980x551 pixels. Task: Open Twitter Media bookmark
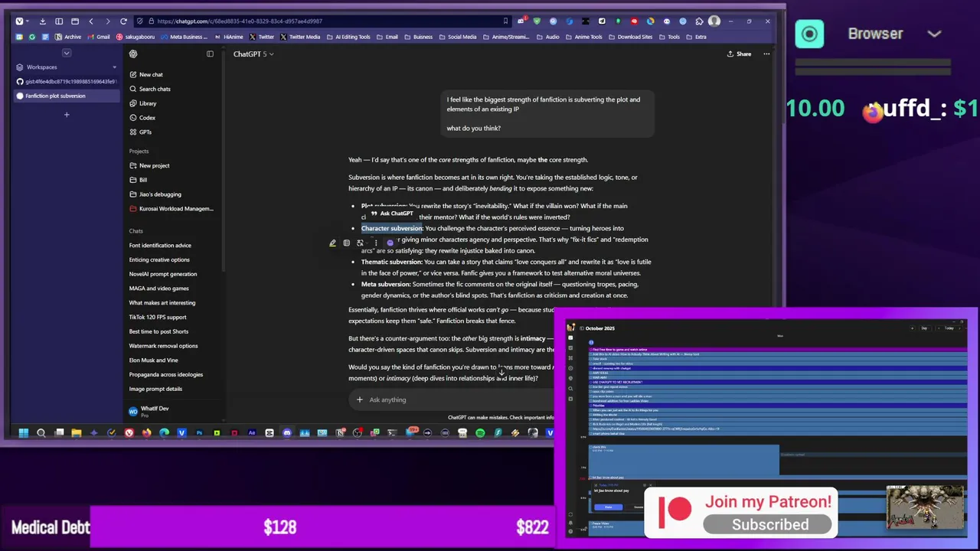(x=300, y=37)
